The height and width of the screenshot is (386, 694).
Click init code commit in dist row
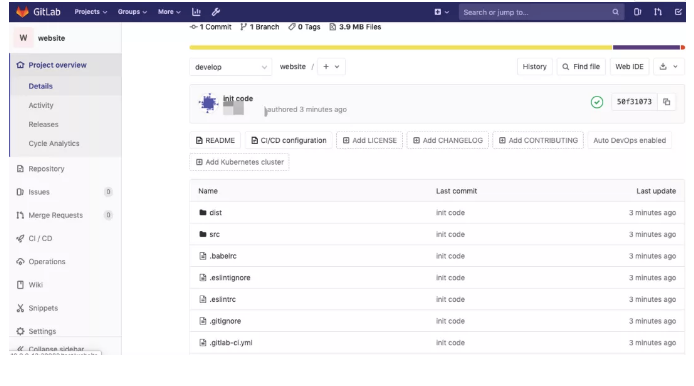pyautogui.click(x=450, y=212)
